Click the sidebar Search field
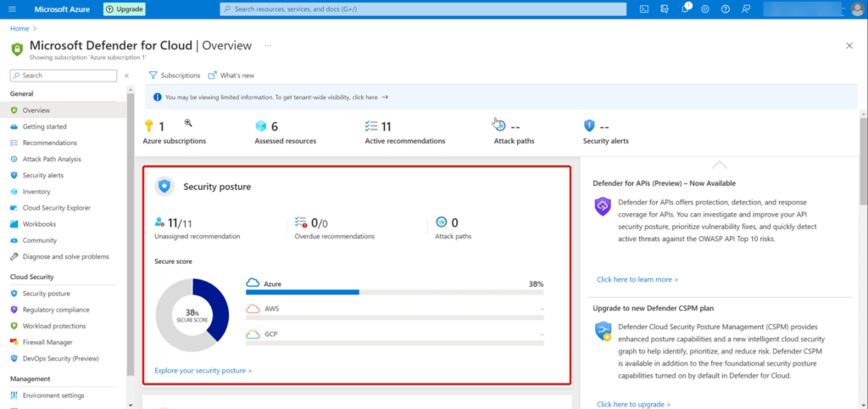Screen dimensions: 868x409 coord(63,76)
